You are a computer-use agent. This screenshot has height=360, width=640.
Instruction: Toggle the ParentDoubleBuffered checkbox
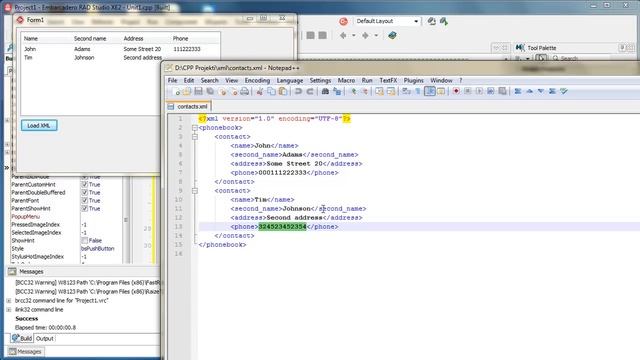click(x=84, y=193)
